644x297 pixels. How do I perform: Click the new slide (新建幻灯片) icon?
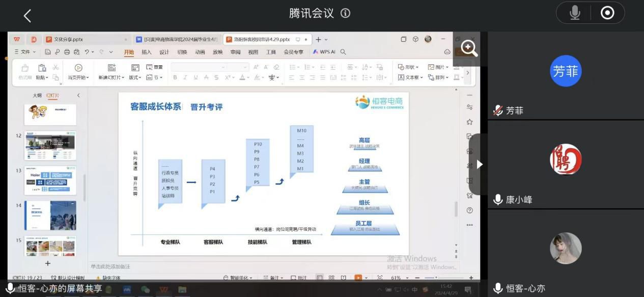[x=111, y=68]
